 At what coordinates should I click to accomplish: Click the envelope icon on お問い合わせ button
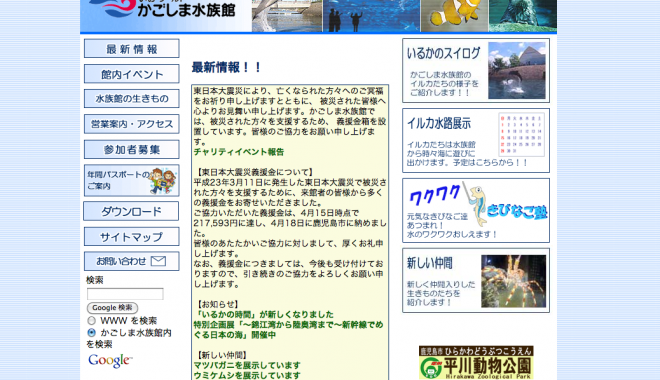[158, 261]
